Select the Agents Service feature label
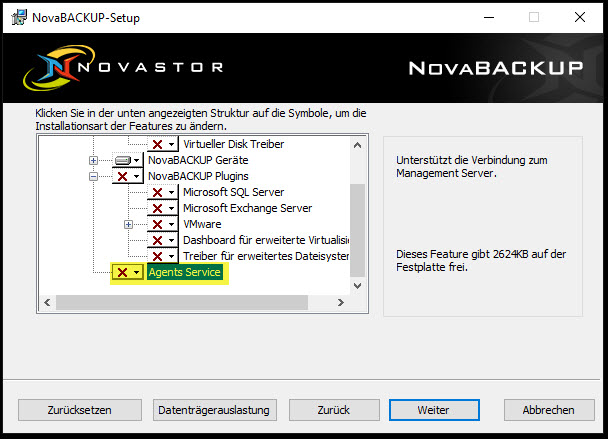 (x=185, y=272)
